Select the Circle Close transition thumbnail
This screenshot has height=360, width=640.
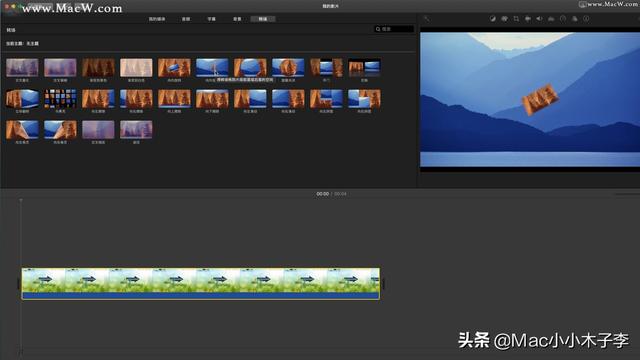[288, 68]
